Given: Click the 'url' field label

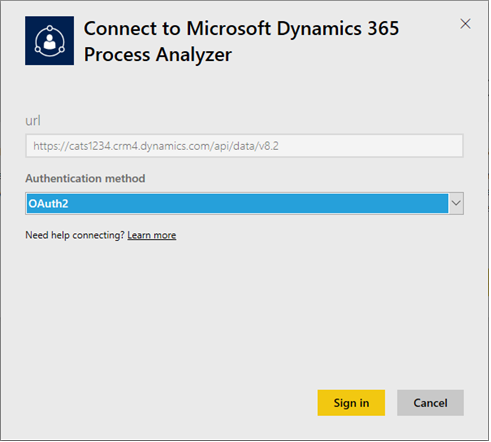Looking at the screenshot, I should coord(33,121).
